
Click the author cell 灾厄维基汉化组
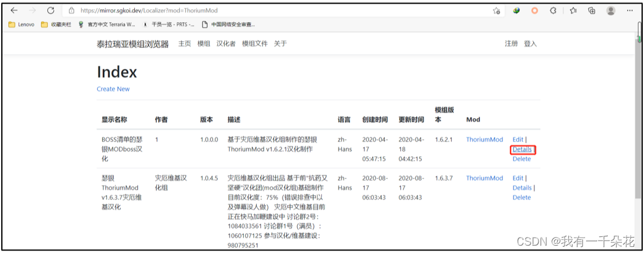pyautogui.click(x=171, y=183)
